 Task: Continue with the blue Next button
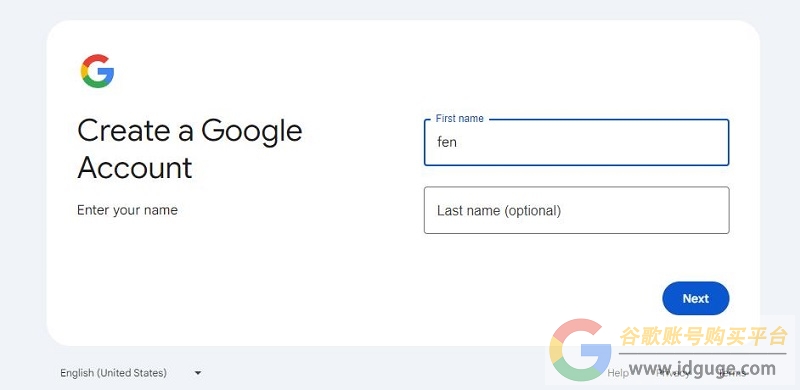(696, 298)
